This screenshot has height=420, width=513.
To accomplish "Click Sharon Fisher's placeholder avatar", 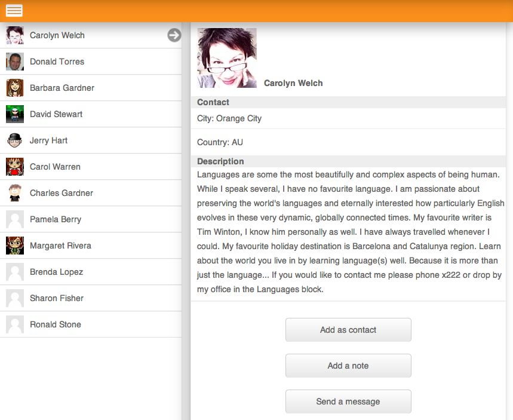I will tap(15, 298).
